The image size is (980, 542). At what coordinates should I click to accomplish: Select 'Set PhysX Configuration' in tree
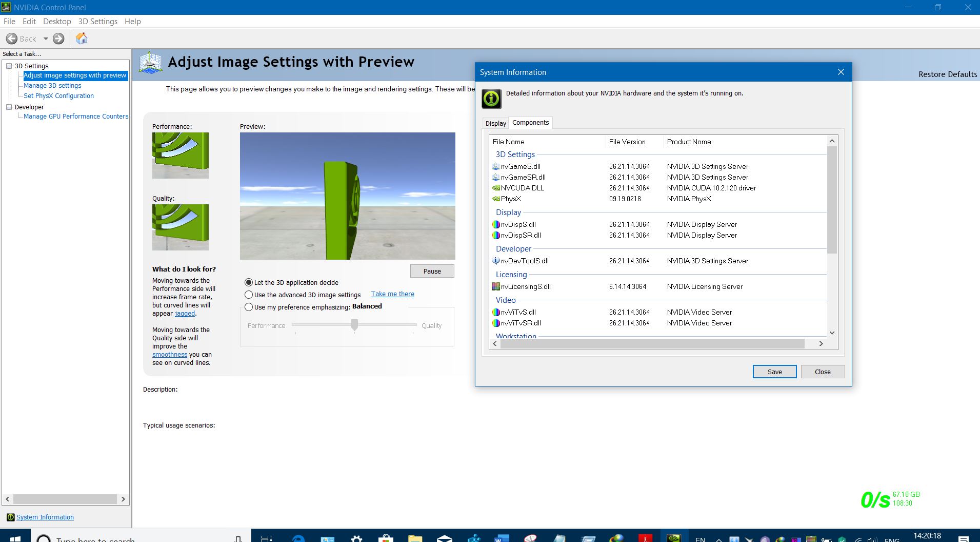coord(58,96)
